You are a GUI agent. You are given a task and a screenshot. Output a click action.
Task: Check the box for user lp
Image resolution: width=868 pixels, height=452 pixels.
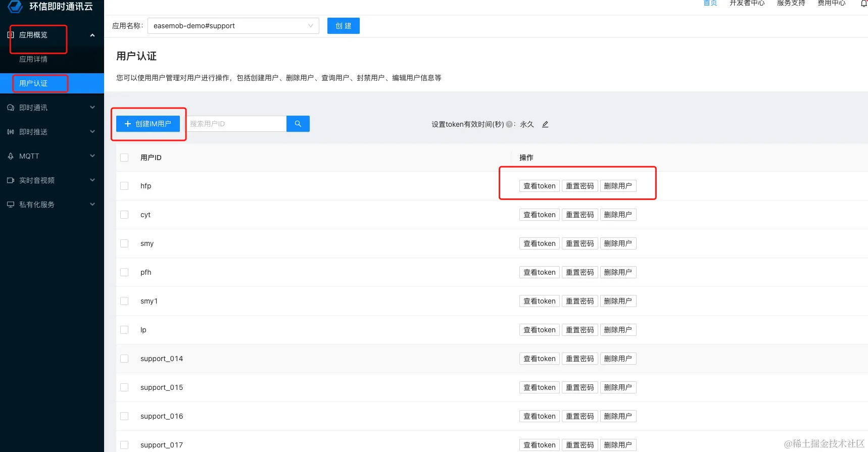click(x=124, y=330)
